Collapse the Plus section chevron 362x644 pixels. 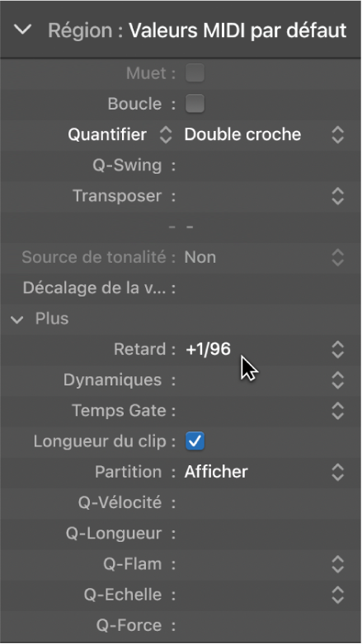[16, 320]
